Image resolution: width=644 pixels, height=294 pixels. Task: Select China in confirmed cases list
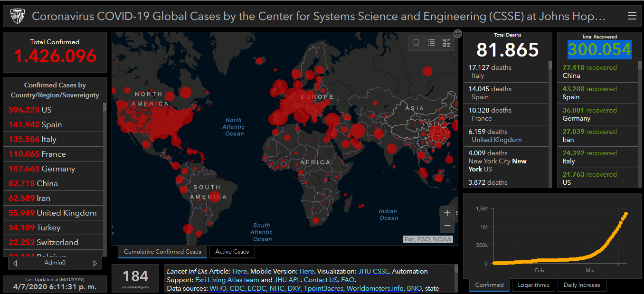pos(53,183)
